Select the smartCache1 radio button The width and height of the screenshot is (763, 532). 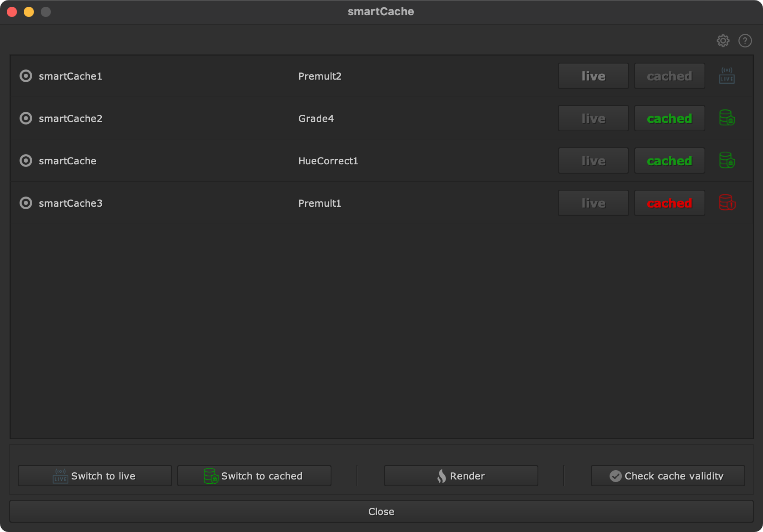pos(26,76)
